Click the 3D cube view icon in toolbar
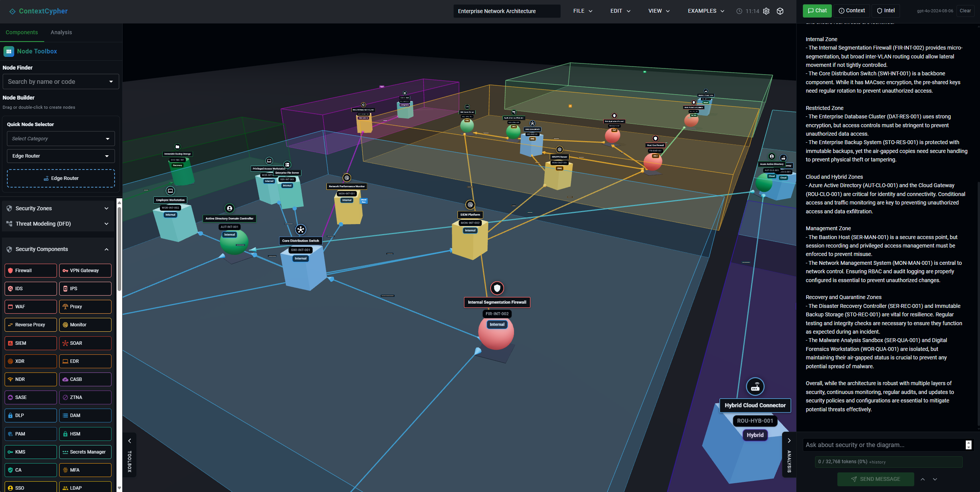The width and height of the screenshot is (980, 492). click(x=780, y=11)
